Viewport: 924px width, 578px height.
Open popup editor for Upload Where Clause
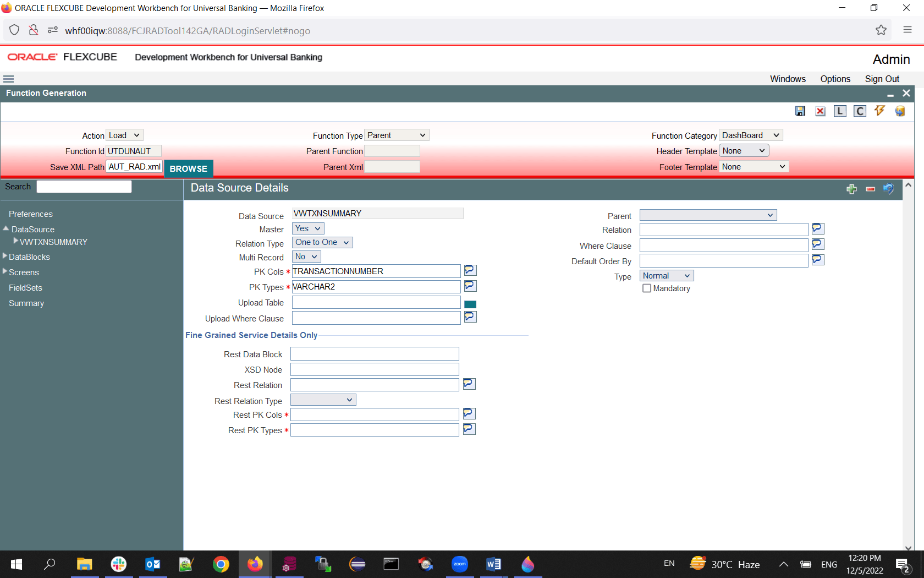coord(470,317)
